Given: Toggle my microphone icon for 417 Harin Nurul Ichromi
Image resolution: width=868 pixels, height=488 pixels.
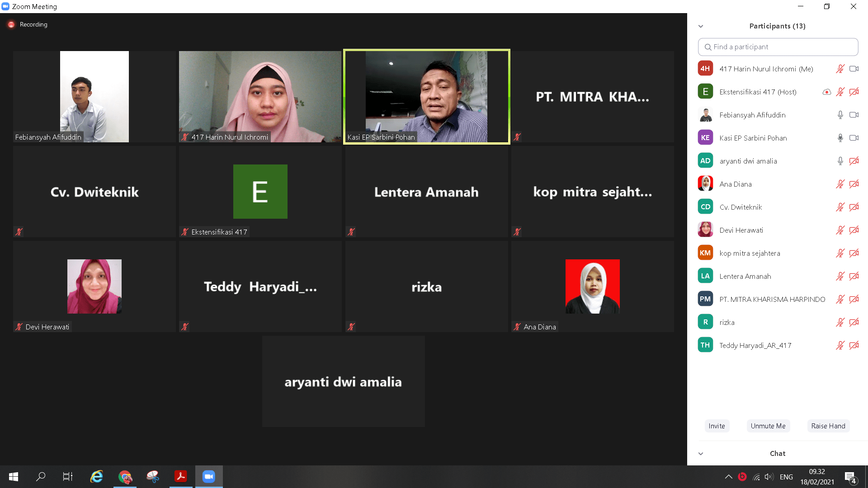Looking at the screenshot, I should click(840, 69).
